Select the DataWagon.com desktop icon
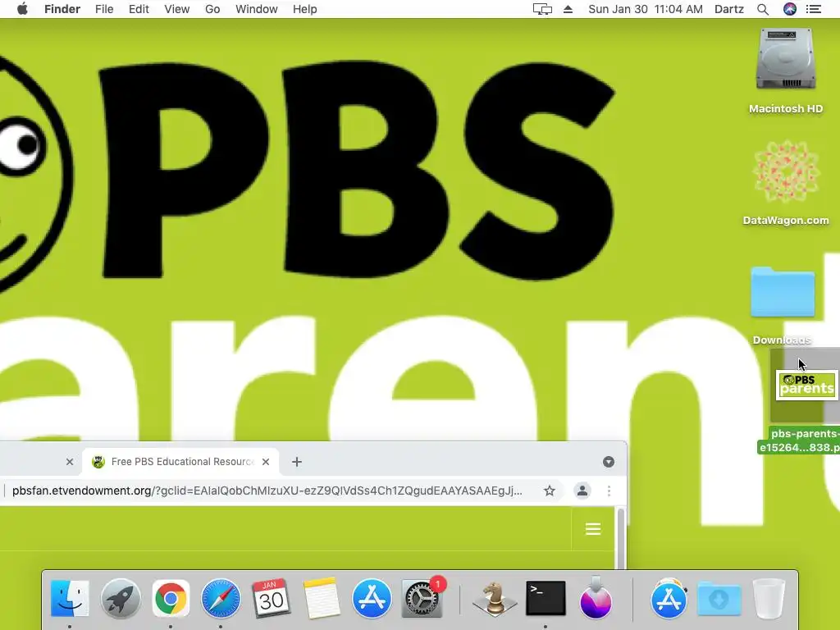This screenshot has width=840, height=630. click(x=786, y=171)
